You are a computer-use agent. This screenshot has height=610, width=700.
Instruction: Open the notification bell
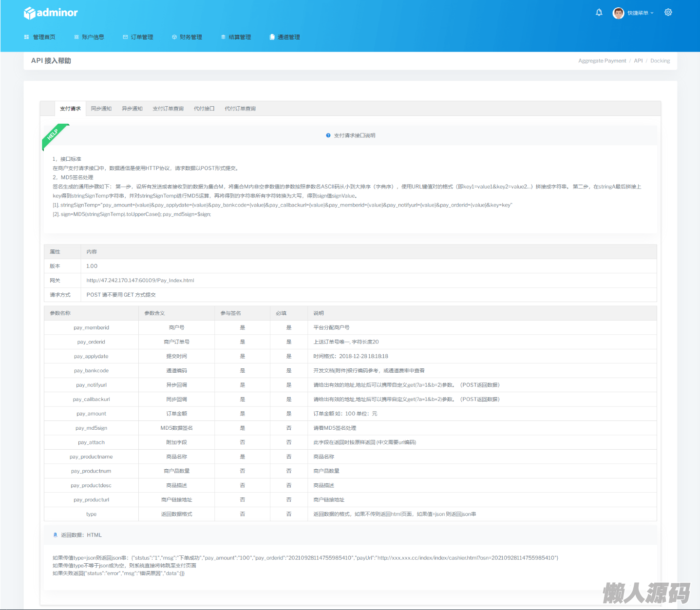click(x=599, y=12)
